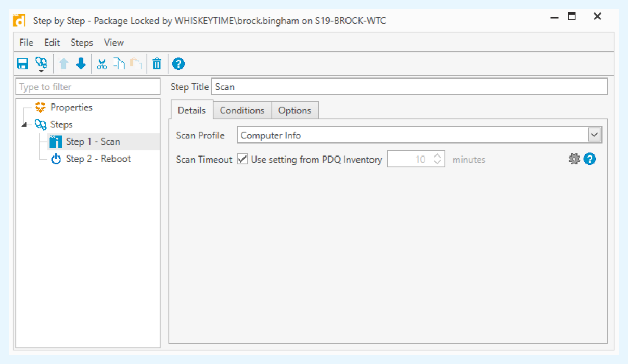The height and width of the screenshot is (364, 628).
Task: Increase scan timeout minutes with up arrow
Action: pos(438,156)
